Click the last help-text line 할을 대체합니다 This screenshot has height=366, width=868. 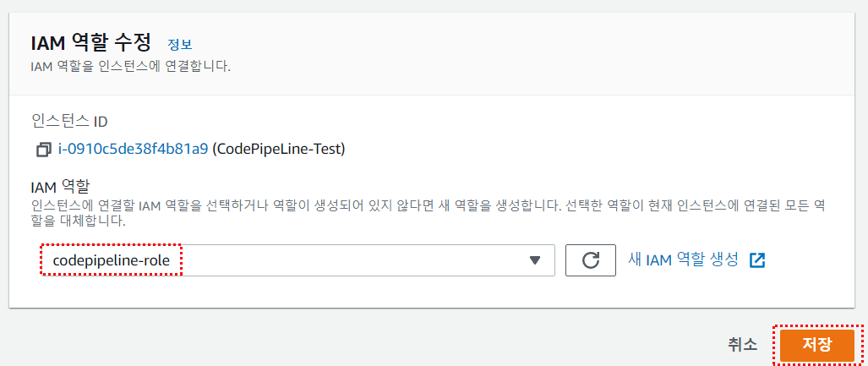78,221
